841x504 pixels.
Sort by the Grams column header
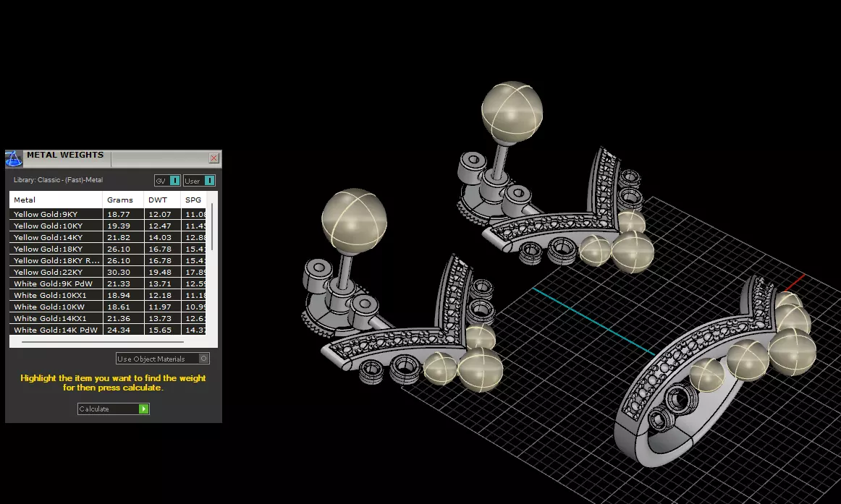[x=123, y=200]
